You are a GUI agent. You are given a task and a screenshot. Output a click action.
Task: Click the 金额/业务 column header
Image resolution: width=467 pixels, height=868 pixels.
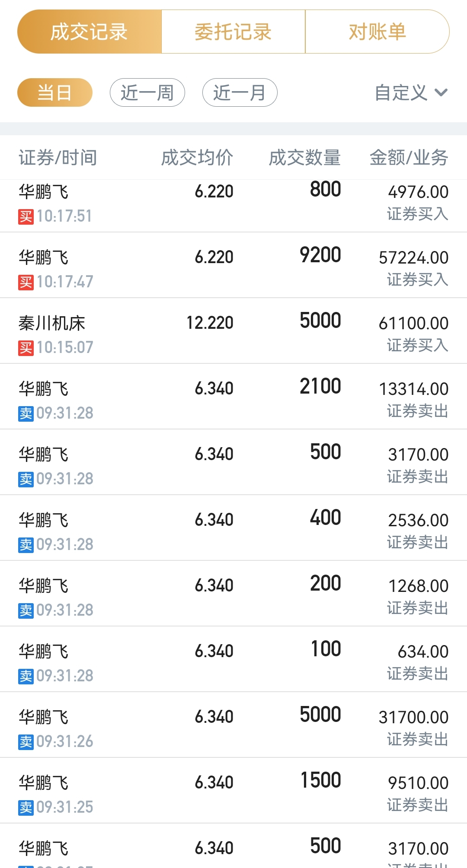[409, 158]
